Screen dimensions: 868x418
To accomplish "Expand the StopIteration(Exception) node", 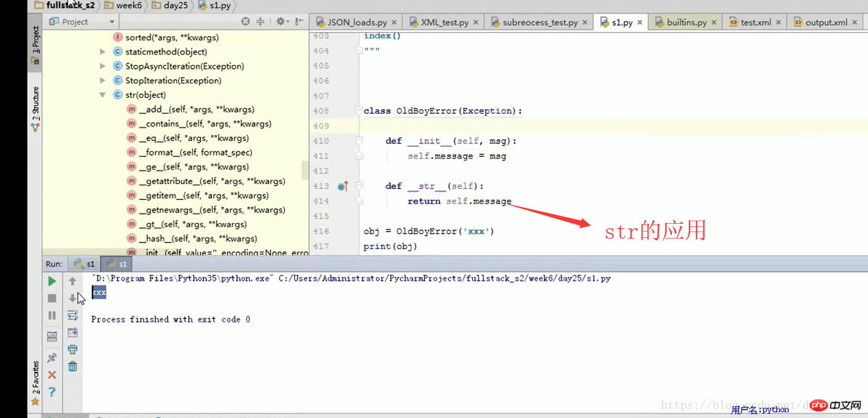I will pos(103,80).
